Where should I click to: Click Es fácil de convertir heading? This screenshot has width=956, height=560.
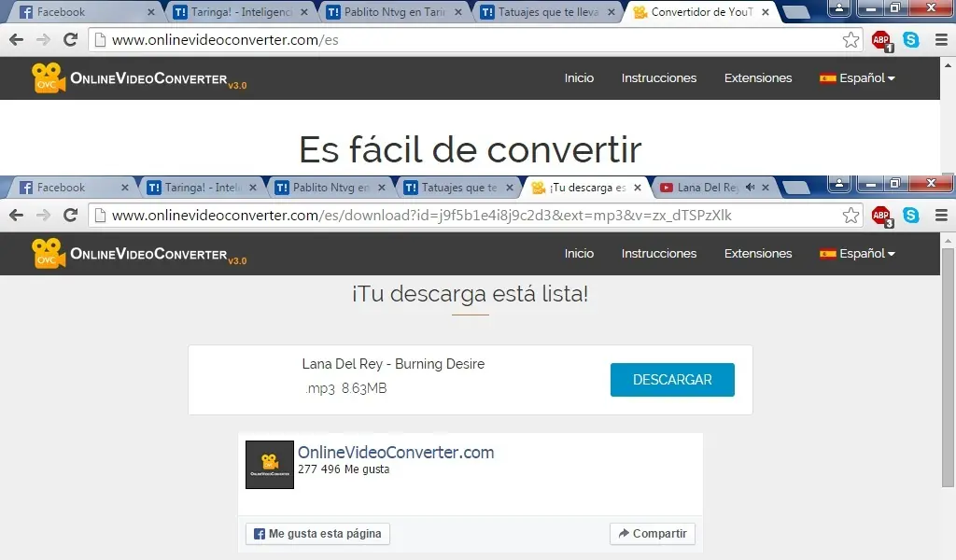pyautogui.click(x=471, y=149)
